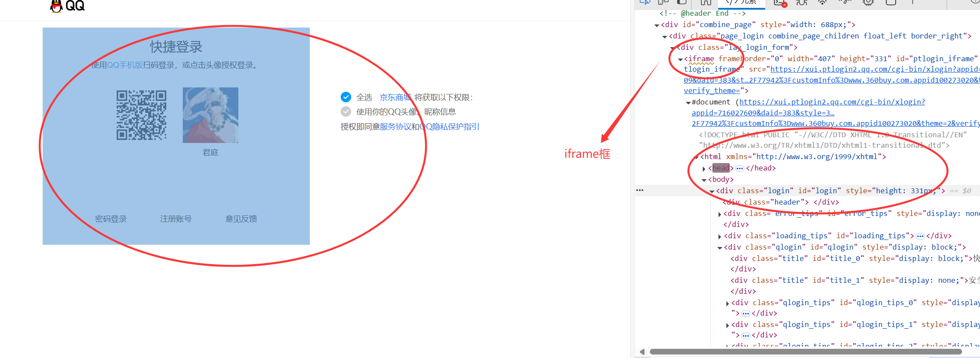The image size is (980, 358).
Task: Click ellipsis badge inside collapsed head element
Action: (739, 168)
